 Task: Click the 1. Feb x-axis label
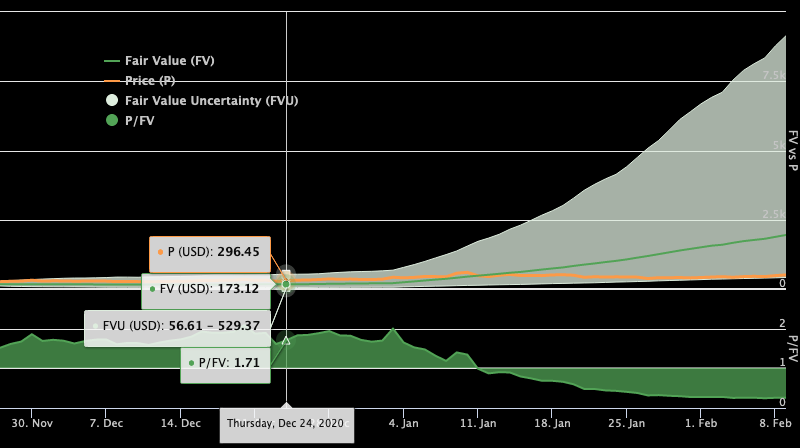click(x=701, y=423)
